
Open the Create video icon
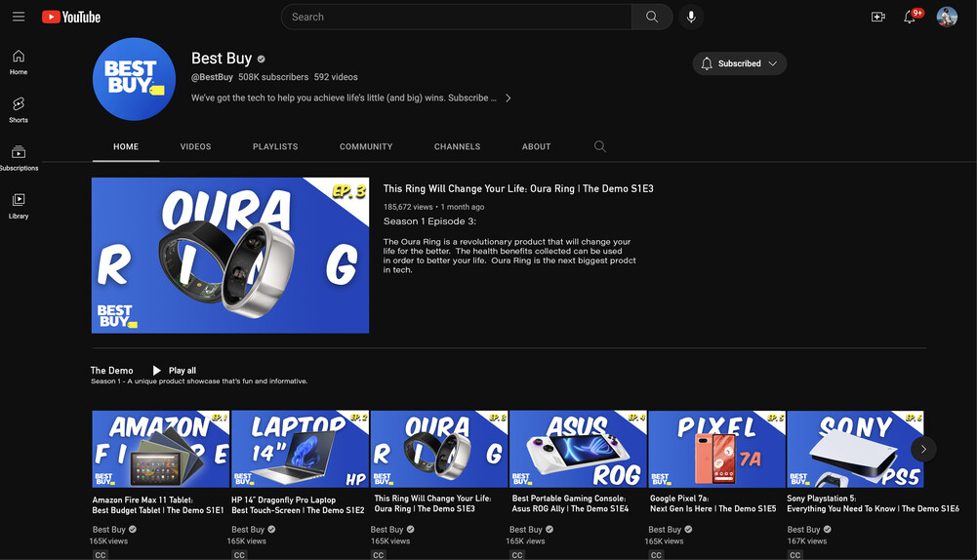(877, 17)
